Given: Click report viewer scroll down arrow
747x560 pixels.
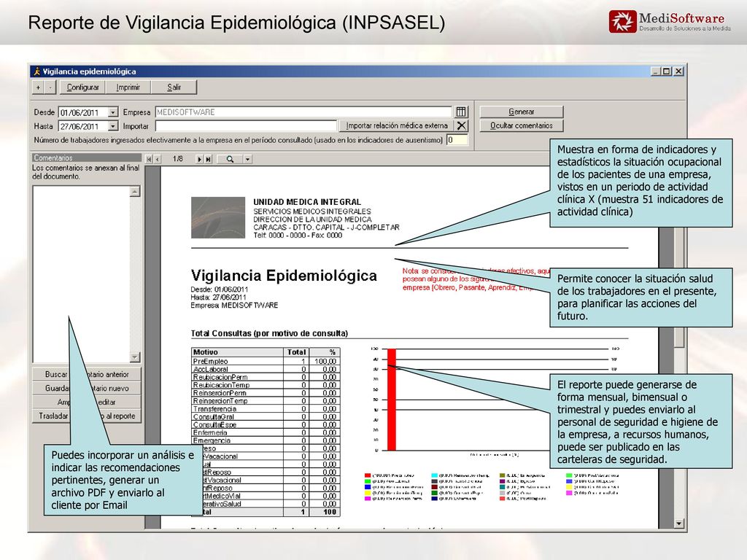Looking at the screenshot, I should (x=679, y=524).
